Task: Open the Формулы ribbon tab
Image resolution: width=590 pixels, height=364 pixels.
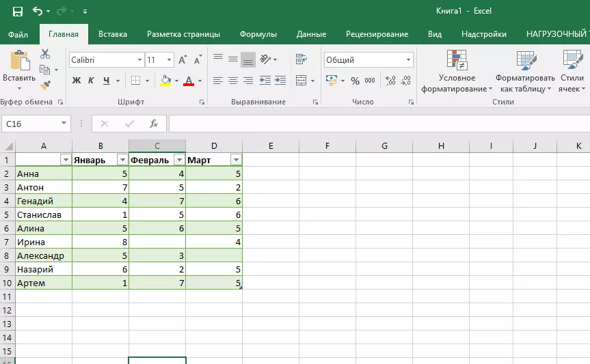Action: tap(258, 34)
